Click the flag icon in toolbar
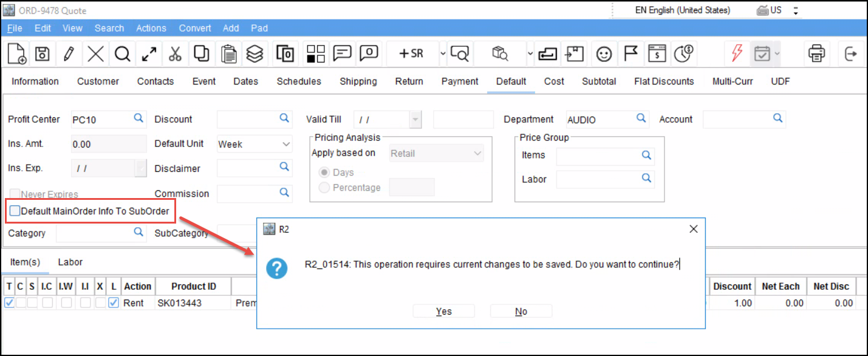The height and width of the screenshot is (356, 868). (630, 54)
